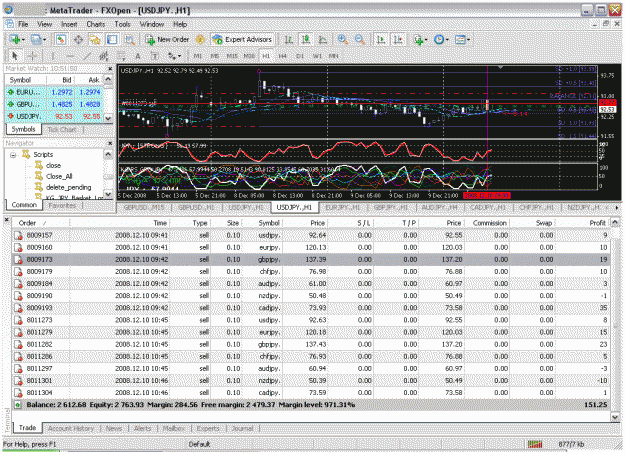This screenshot has height=452, width=625.
Task: Open the Tools menu
Action: [x=122, y=24]
